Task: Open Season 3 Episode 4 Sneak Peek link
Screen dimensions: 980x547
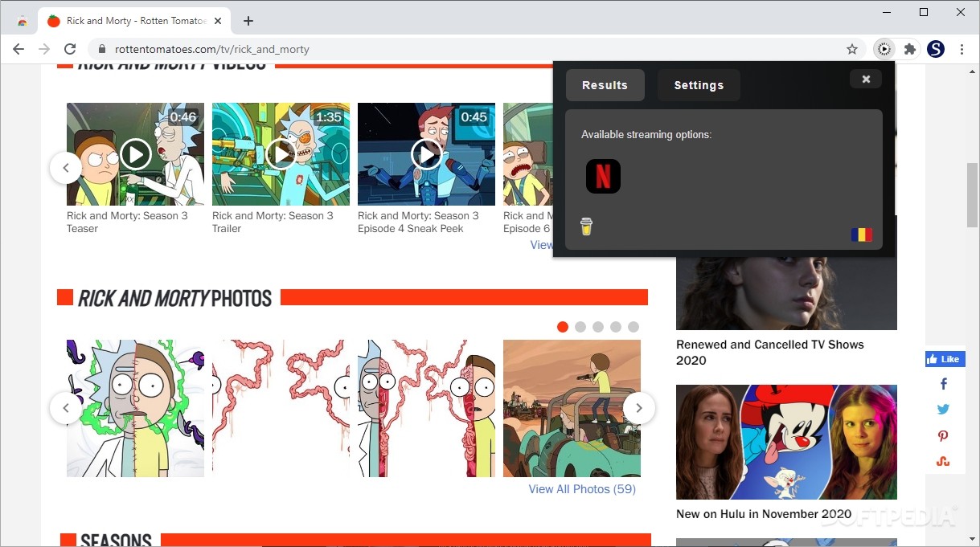Action: pyautogui.click(x=418, y=222)
